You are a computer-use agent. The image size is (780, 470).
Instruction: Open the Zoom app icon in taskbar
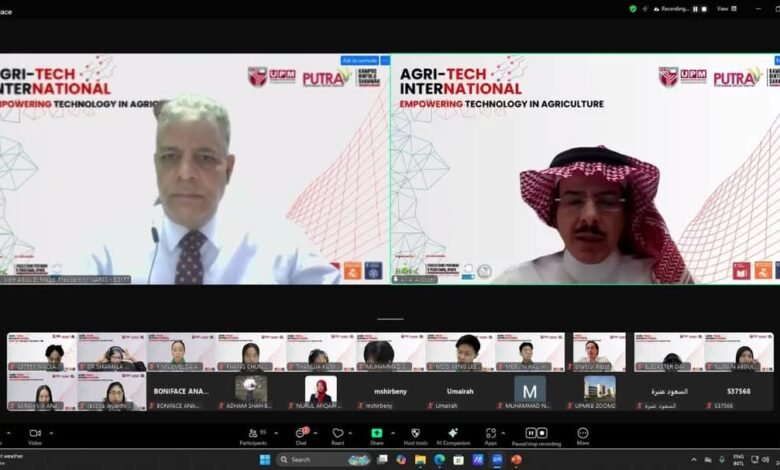tap(497, 460)
